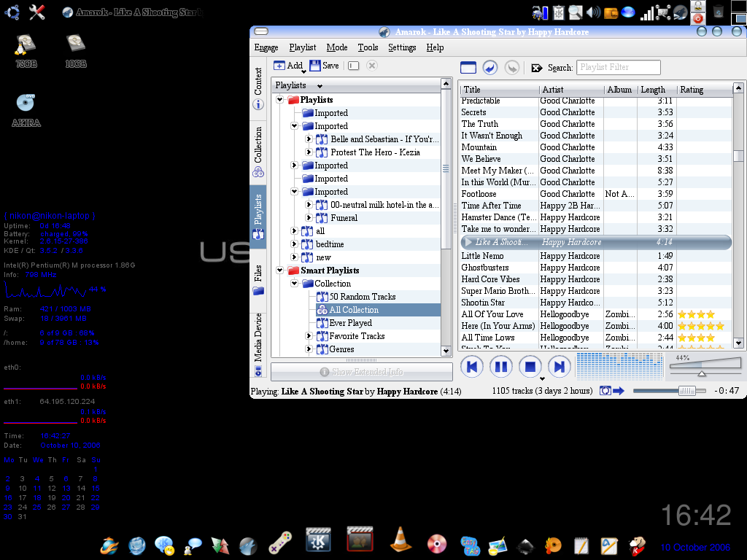Pause the playing song
This screenshot has height=560, width=747.
[500, 367]
